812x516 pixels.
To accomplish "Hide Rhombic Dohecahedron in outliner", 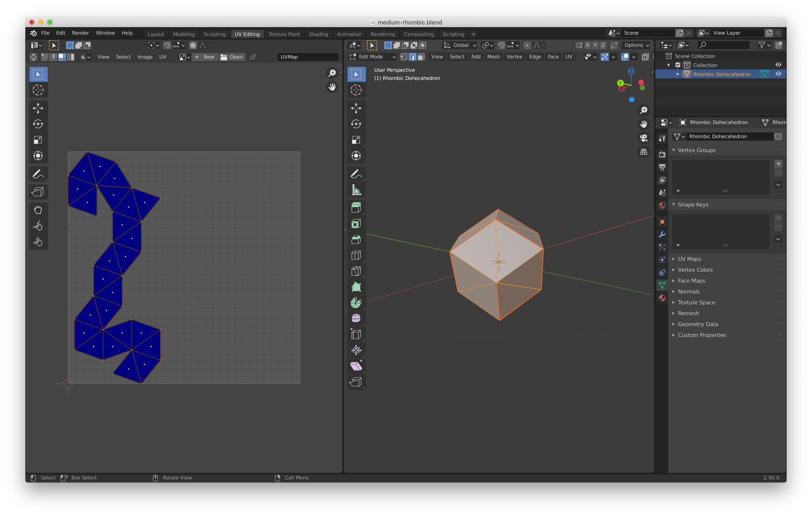I will pos(778,74).
